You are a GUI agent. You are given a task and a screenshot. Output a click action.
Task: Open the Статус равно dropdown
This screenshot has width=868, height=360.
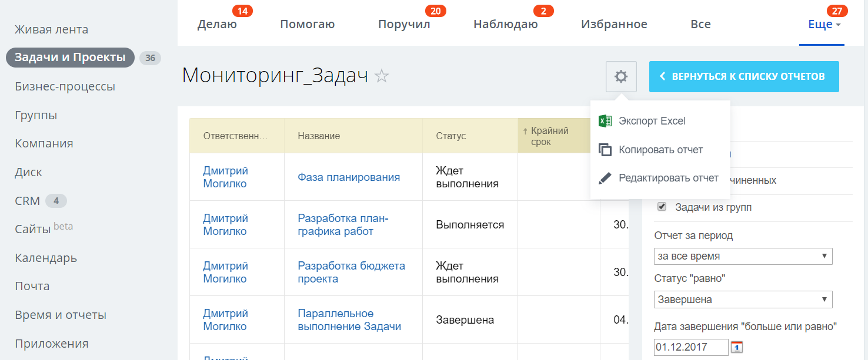743,300
